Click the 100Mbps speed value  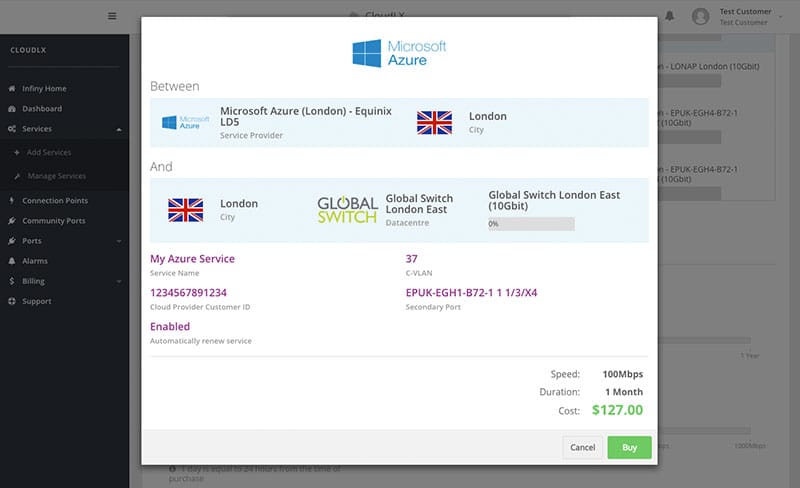pyautogui.click(x=622, y=374)
